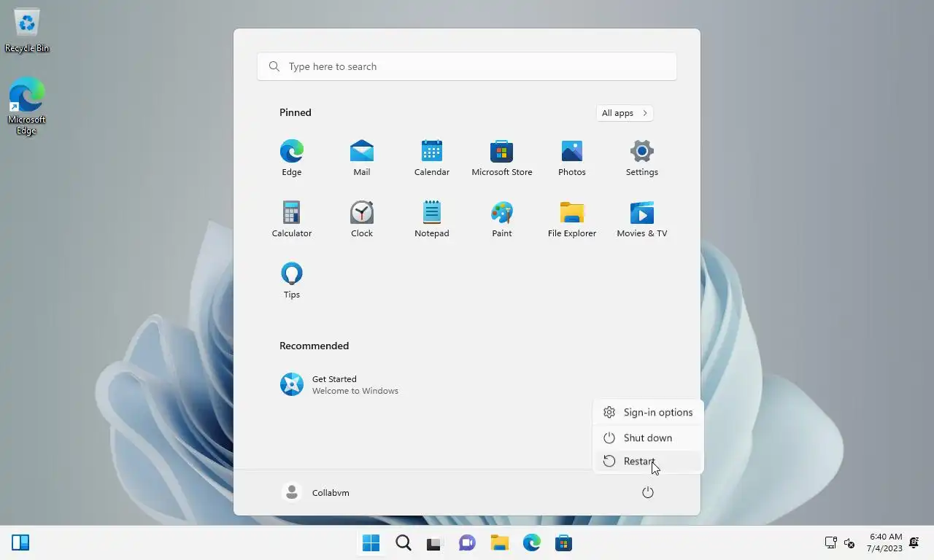The width and height of the screenshot is (934, 560).
Task: Open taskbar Search
Action: pyautogui.click(x=404, y=543)
